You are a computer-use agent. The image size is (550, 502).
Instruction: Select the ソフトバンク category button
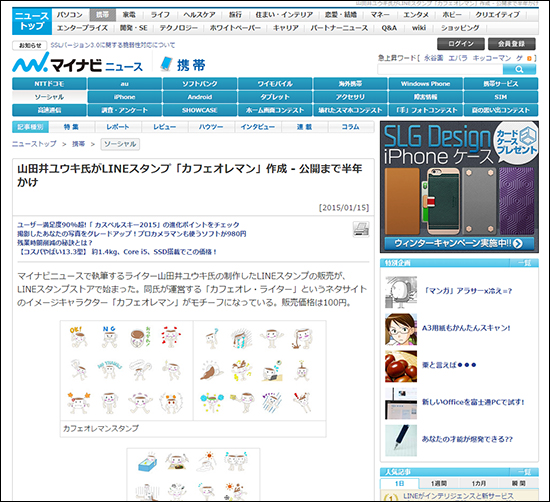200,84
